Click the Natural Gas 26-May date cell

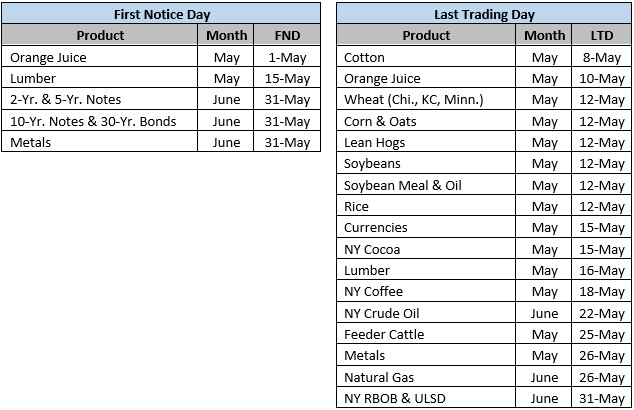[x=601, y=377]
